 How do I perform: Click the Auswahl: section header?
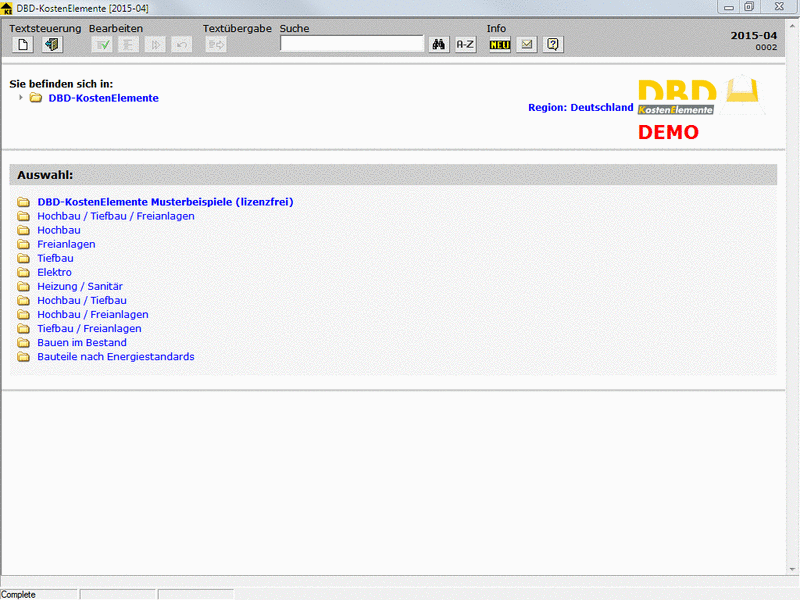point(393,175)
